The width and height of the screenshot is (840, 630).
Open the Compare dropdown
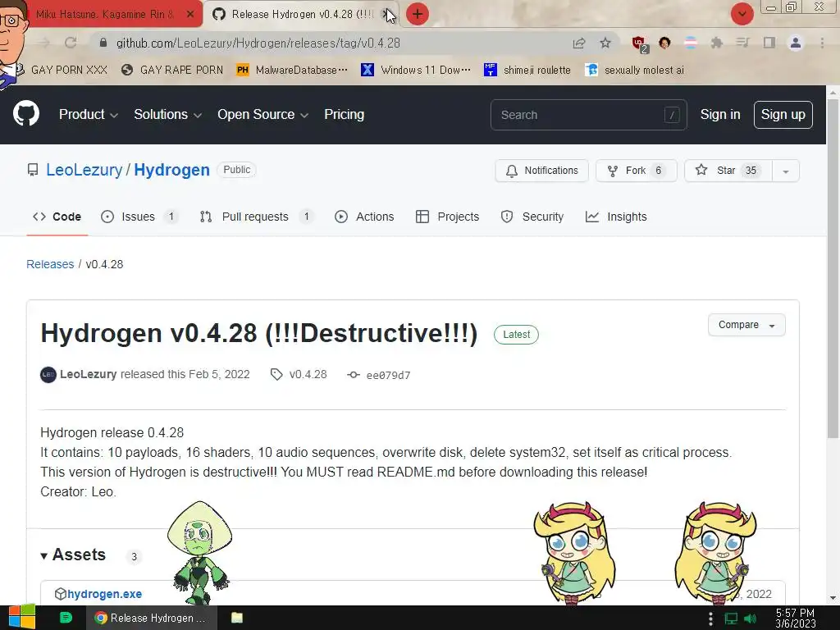746,325
